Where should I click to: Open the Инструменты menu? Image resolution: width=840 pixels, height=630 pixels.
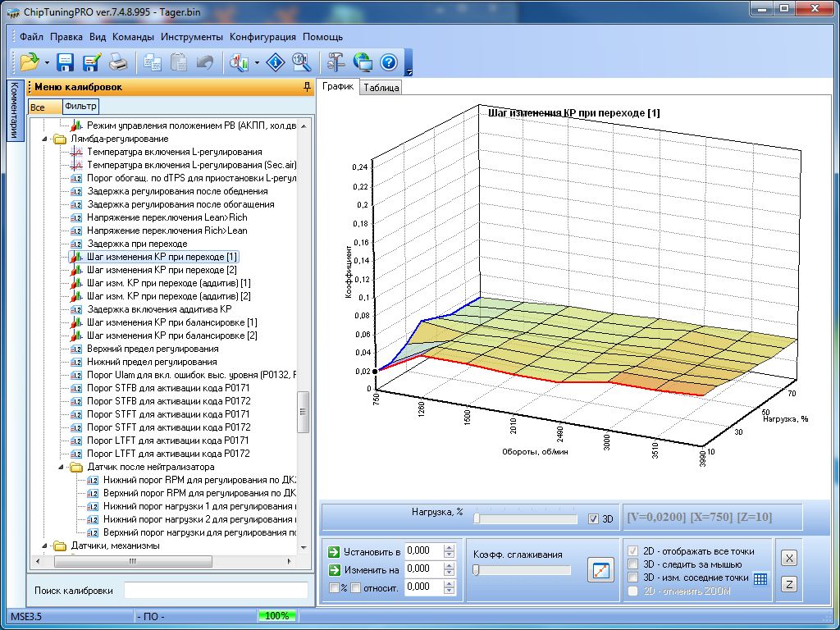coord(191,37)
